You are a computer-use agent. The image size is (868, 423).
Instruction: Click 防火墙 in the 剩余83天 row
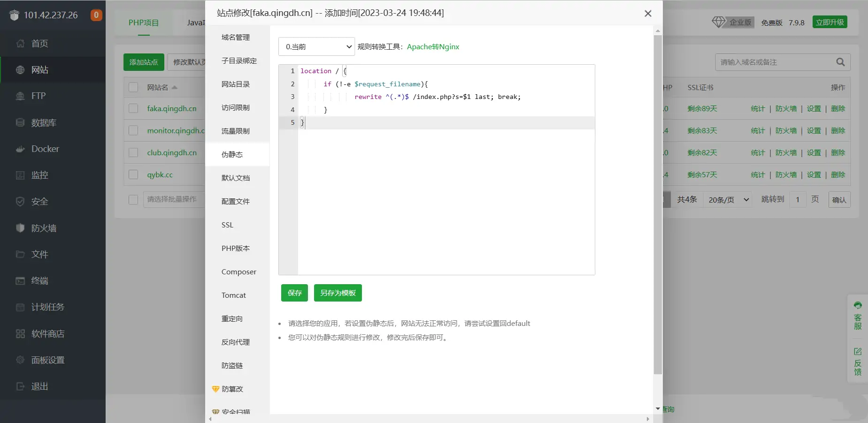pos(786,130)
